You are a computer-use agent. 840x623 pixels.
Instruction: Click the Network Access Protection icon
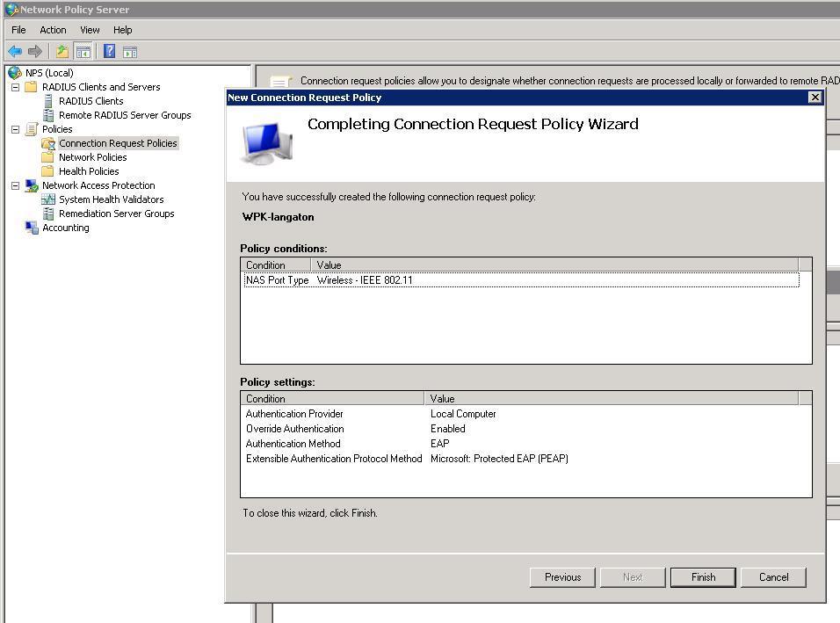[32, 185]
